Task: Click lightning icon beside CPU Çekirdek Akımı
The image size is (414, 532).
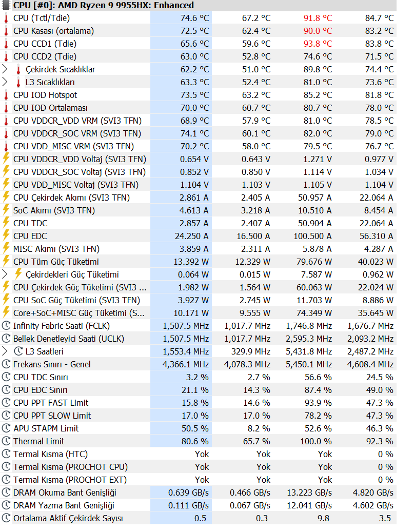Action: (6, 197)
